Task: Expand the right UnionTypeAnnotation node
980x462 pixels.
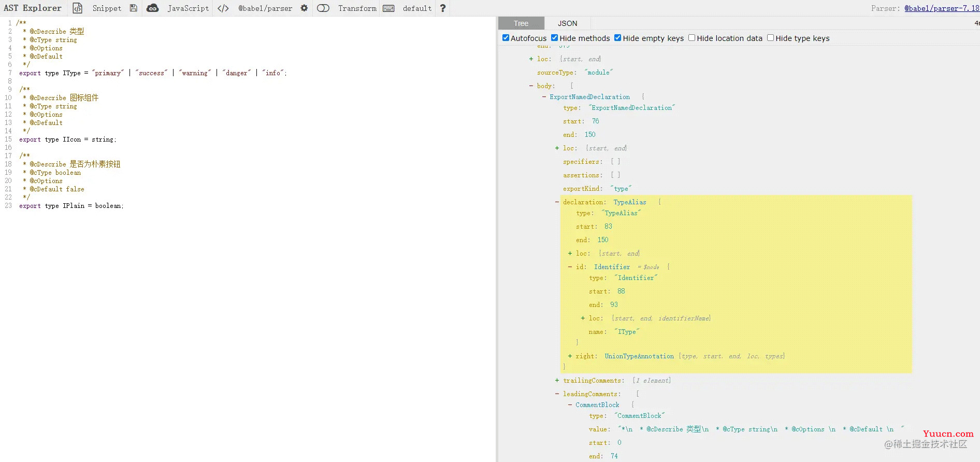Action: coord(570,356)
